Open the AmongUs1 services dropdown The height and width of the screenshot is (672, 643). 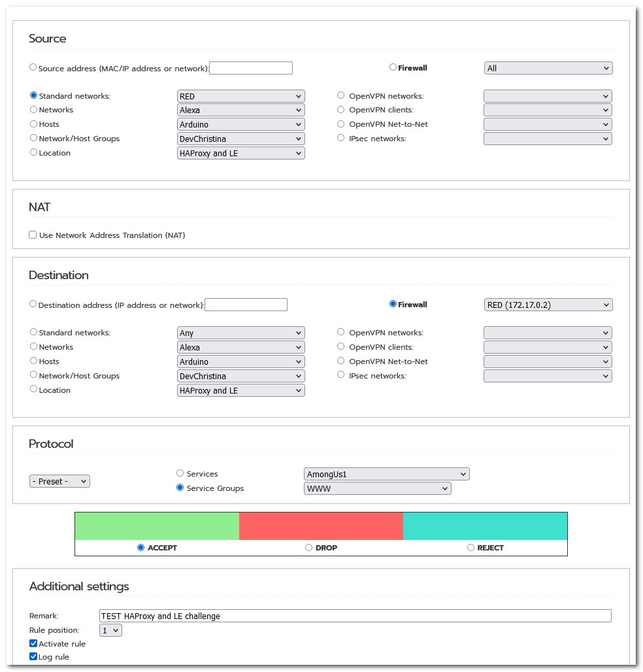pyautogui.click(x=387, y=474)
